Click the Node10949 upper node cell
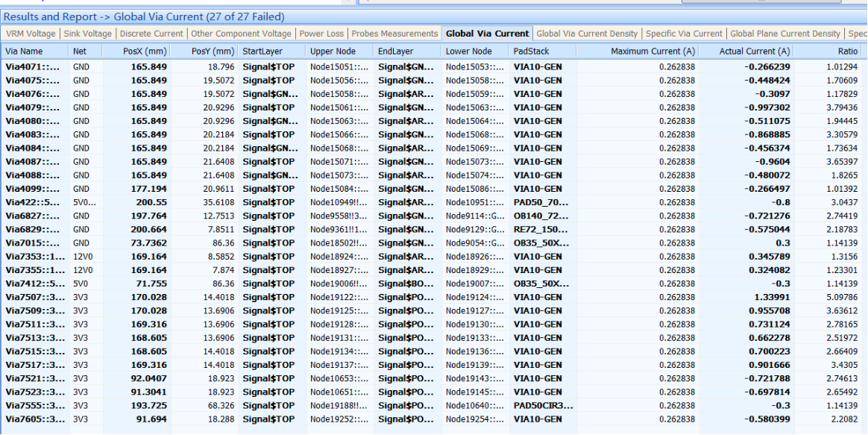 point(339,202)
